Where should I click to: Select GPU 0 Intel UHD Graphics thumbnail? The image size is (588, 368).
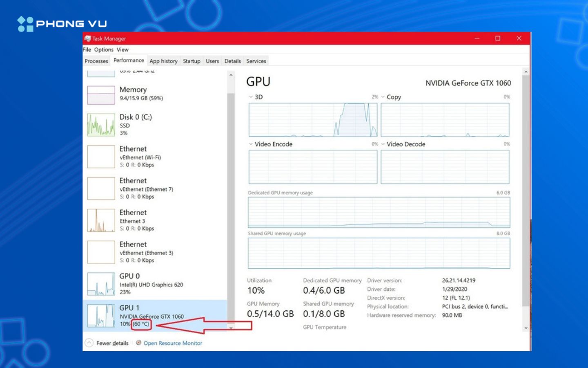(x=101, y=284)
